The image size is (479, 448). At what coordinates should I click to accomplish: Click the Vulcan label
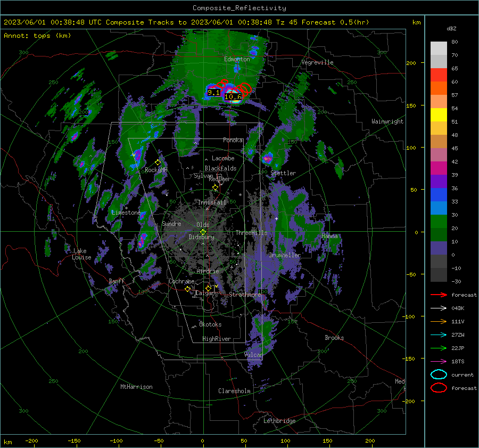[253, 355]
